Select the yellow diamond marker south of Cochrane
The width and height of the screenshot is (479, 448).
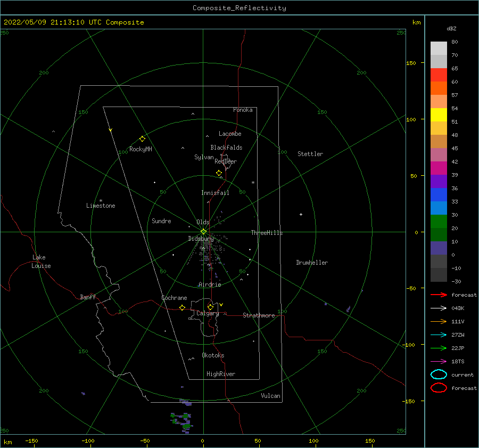[183, 308]
